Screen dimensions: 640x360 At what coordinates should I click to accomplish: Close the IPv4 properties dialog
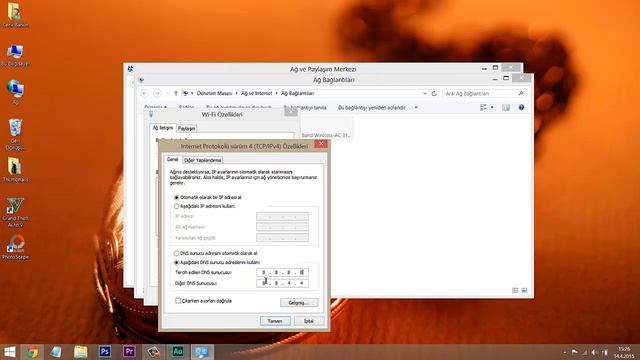(321, 144)
